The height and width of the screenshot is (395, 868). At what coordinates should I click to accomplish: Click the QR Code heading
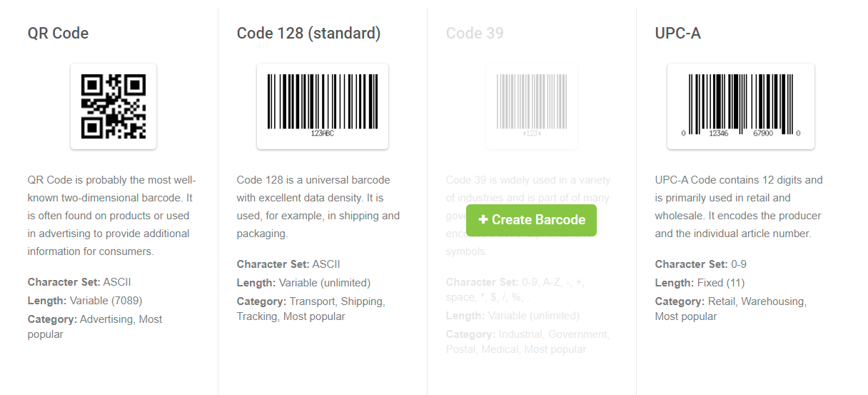tap(59, 33)
